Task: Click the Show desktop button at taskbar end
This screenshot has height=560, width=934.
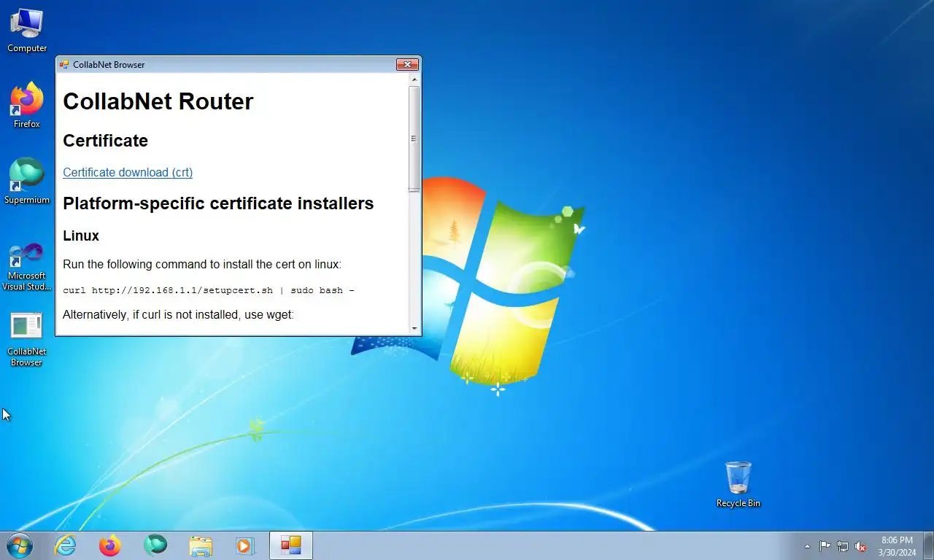Action: click(x=928, y=546)
